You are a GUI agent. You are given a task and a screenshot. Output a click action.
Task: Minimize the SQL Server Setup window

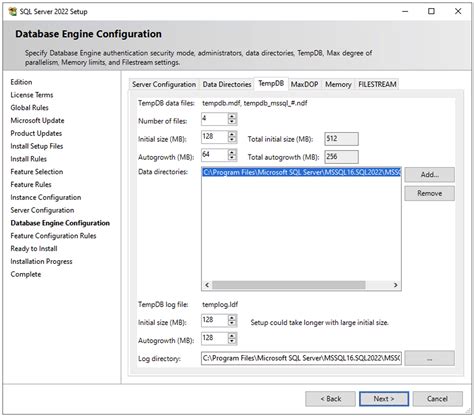[405, 11]
